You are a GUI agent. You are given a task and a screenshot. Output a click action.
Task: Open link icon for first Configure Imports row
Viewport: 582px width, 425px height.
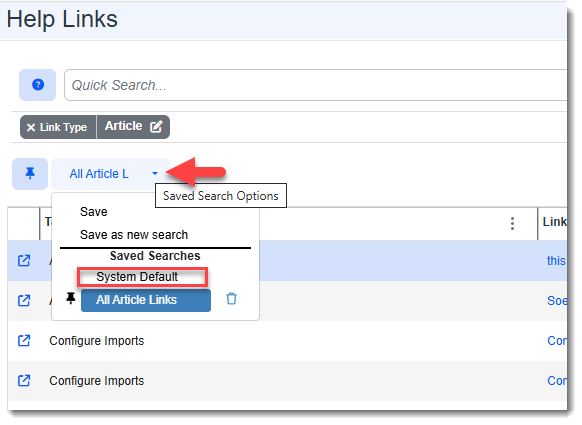coord(24,340)
